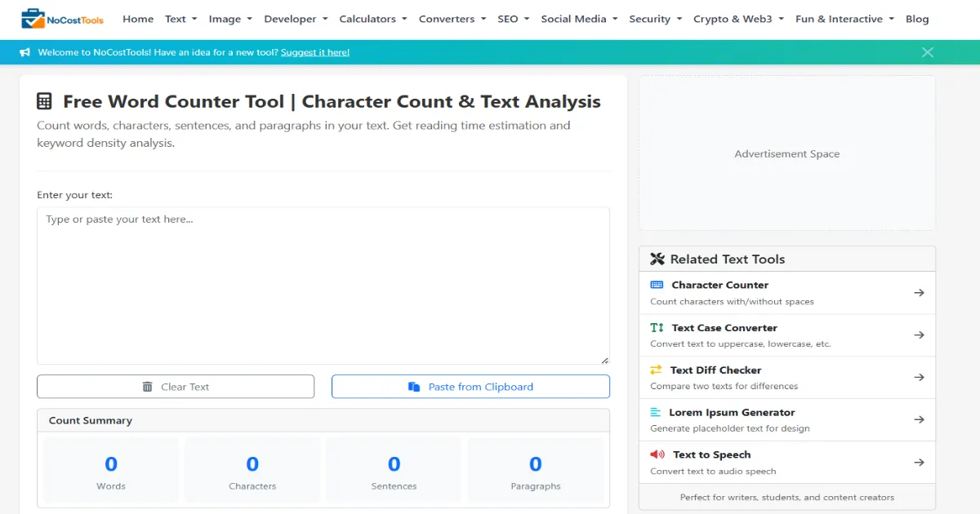Click the Character Counter keyboard icon
The image size is (980, 514).
pyautogui.click(x=657, y=285)
